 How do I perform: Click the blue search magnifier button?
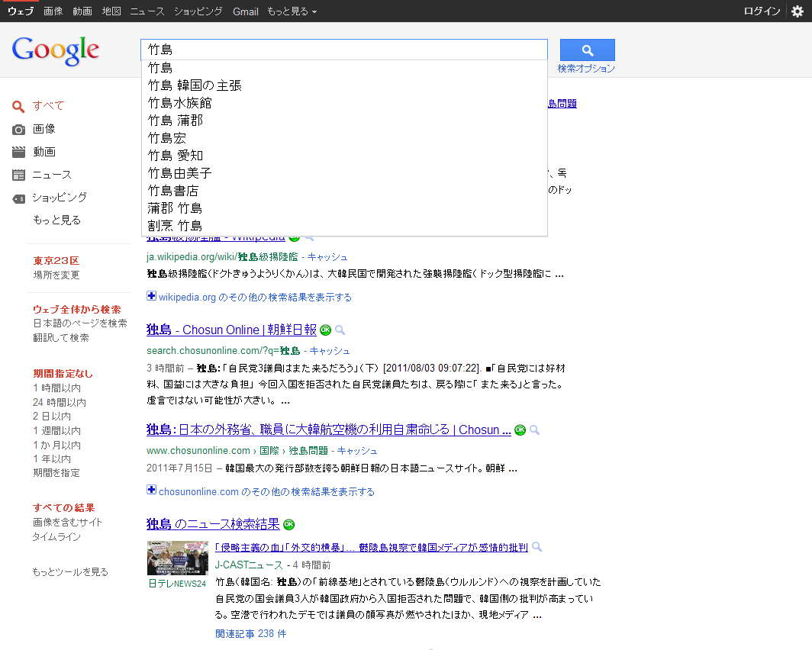(x=588, y=50)
